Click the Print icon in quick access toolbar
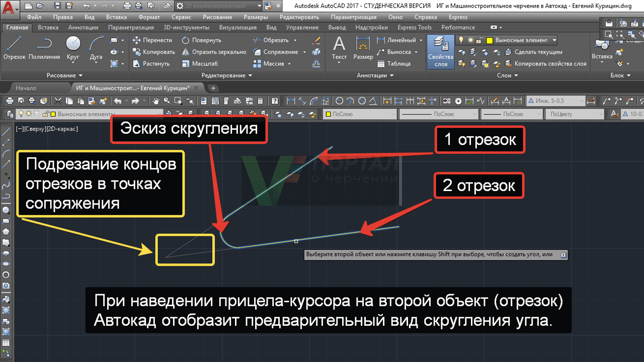The image size is (644, 362). (x=127, y=6)
